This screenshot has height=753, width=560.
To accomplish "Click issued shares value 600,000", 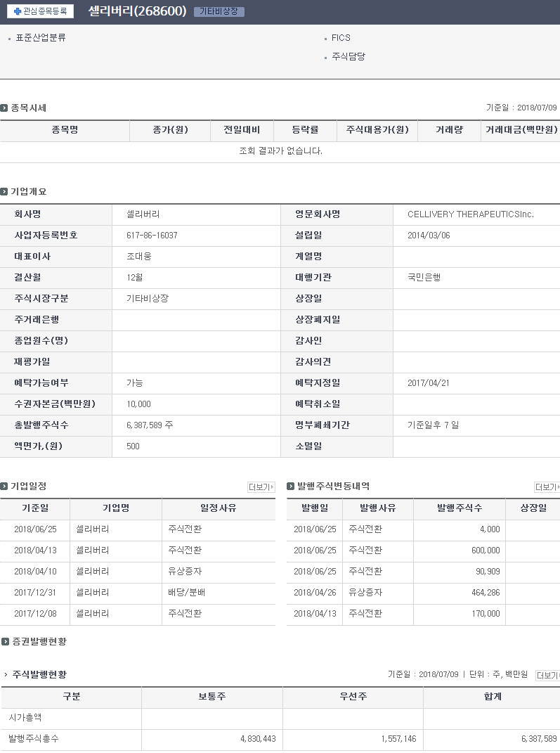I will coord(486,551).
